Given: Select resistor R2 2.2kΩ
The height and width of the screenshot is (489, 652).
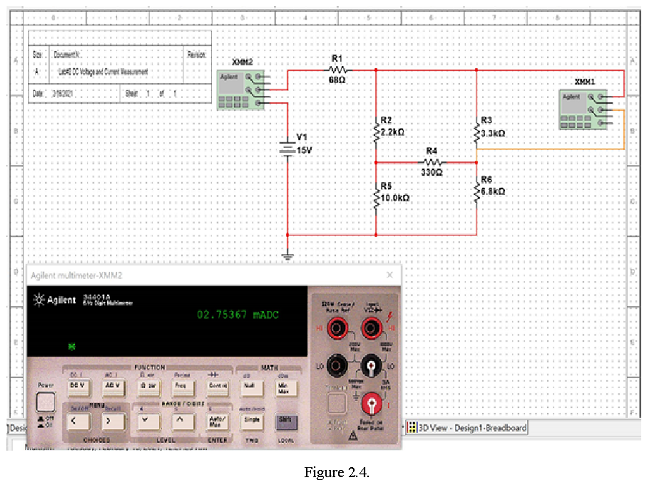Looking at the screenshot, I should [x=376, y=133].
